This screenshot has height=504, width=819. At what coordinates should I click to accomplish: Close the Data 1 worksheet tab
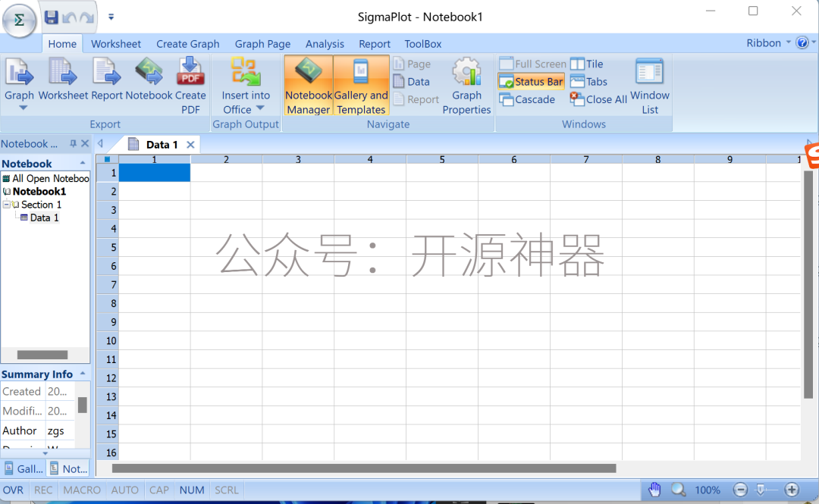[190, 145]
